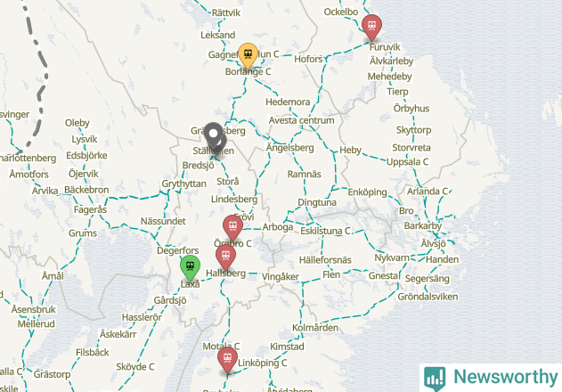Click the Newsworthy chart bubble icon
This screenshot has width=562, height=392.
pos(435,379)
